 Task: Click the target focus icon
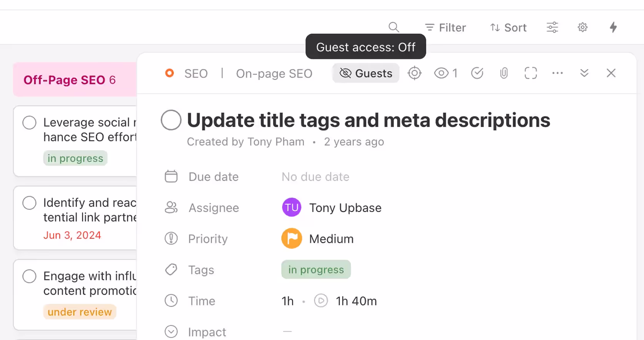[414, 73]
